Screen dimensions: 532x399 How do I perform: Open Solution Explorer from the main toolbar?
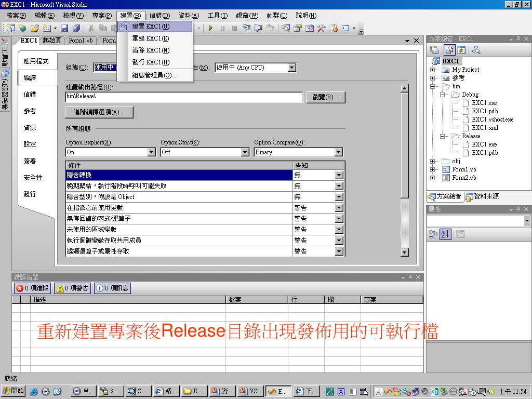(x=285, y=28)
